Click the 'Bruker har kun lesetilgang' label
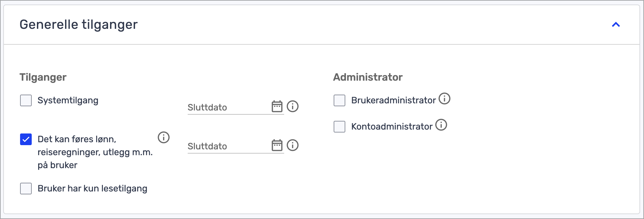Image resolution: width=644 pixels, height=219 pixels. [x=92, y=189]
